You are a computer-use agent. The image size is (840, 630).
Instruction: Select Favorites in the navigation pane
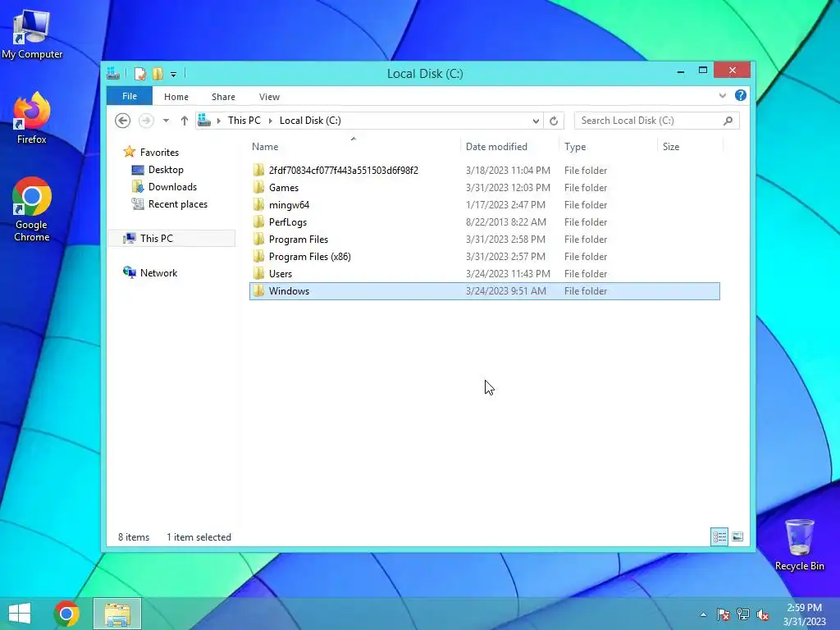[159, 152]
